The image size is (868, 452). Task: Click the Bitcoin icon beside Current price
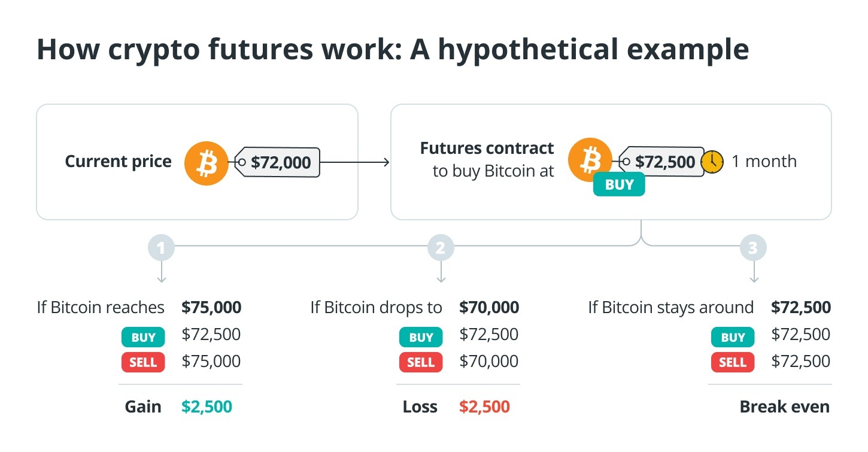206,162
